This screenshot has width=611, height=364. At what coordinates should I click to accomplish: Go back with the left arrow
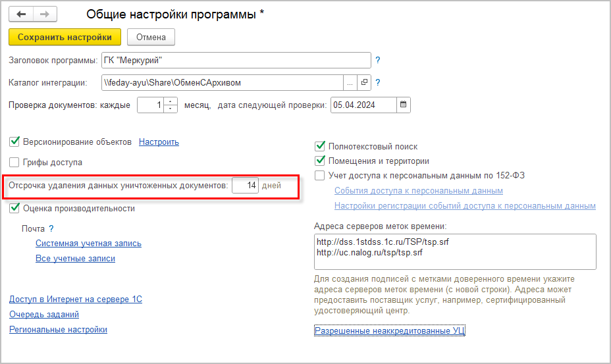(21, 14)
